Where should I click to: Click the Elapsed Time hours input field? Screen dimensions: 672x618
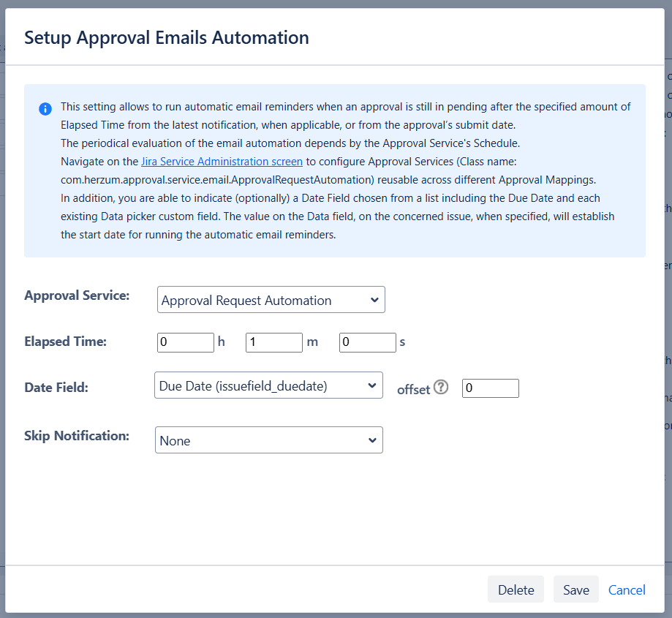[x=185, y=342]
